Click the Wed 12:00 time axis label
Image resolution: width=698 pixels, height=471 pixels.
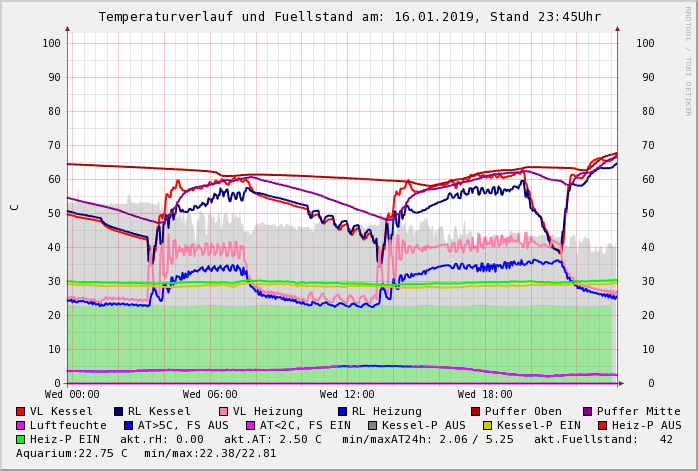[x=347, y=395]
